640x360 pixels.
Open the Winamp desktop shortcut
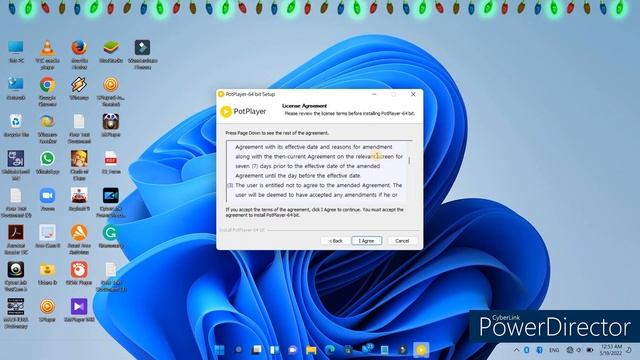(79, 89)
